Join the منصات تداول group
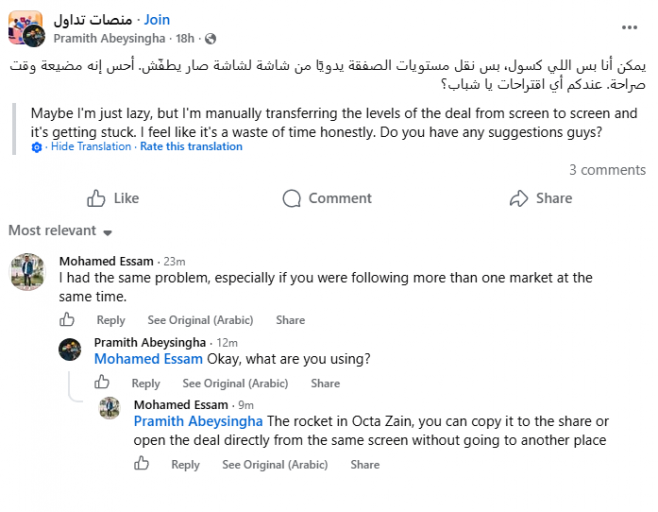Screen dimensions: 658x512 click(157, 20)
